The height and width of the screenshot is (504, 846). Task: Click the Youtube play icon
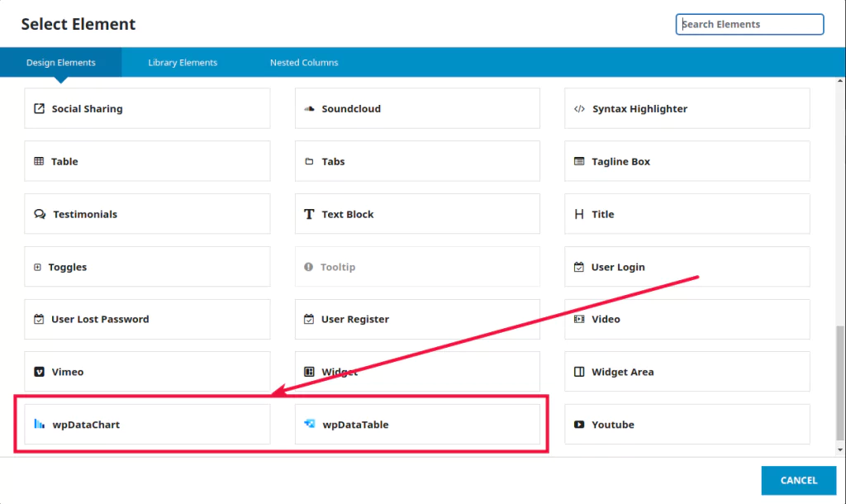[579, 424]
